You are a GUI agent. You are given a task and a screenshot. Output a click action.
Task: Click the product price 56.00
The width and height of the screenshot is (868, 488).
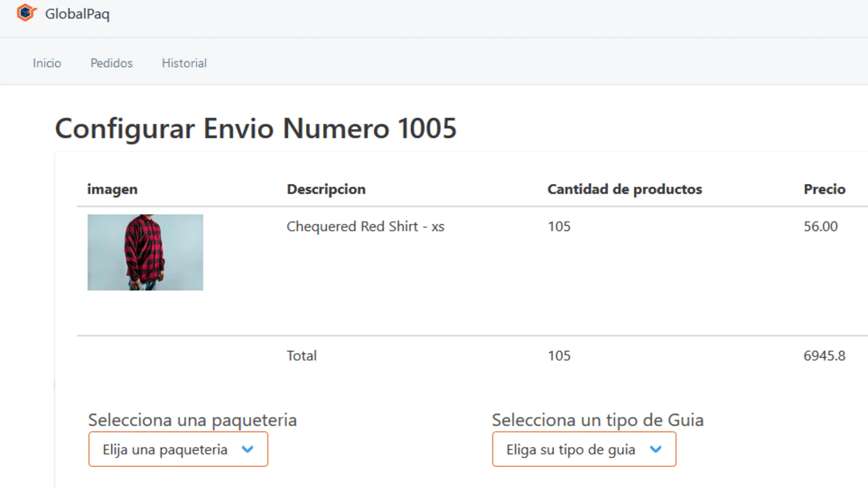tap(820, 227)
